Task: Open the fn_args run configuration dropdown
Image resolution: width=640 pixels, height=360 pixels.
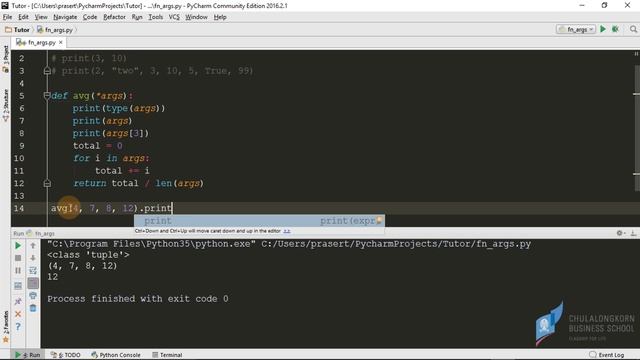Action: (x=576, y=29)
